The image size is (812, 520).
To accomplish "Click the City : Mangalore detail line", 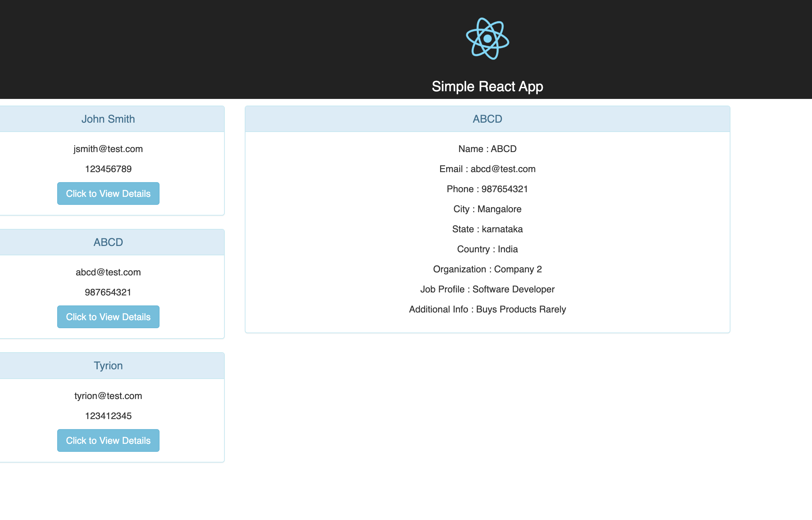I will tap(487, 209).
